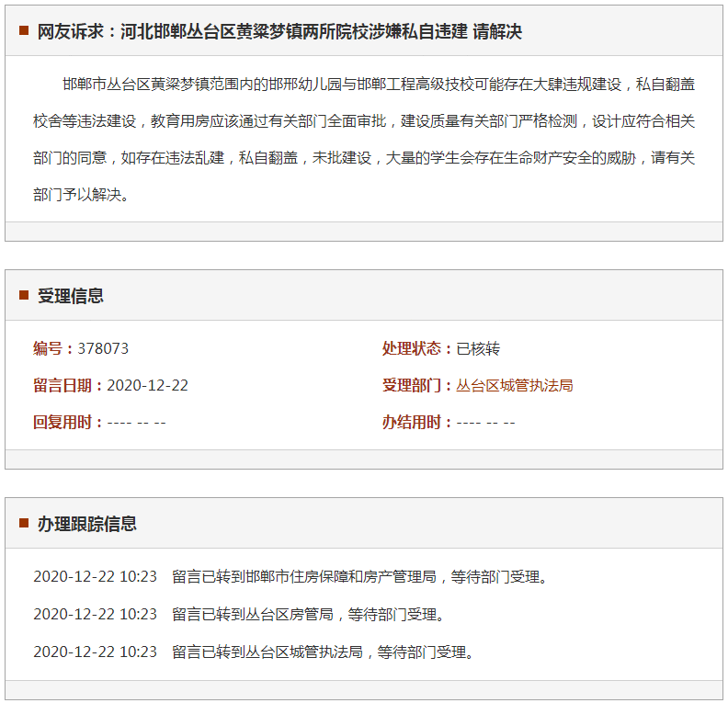Select the 受理信息 section heading
Screen dimensions: 728x703
pos(70,296)
